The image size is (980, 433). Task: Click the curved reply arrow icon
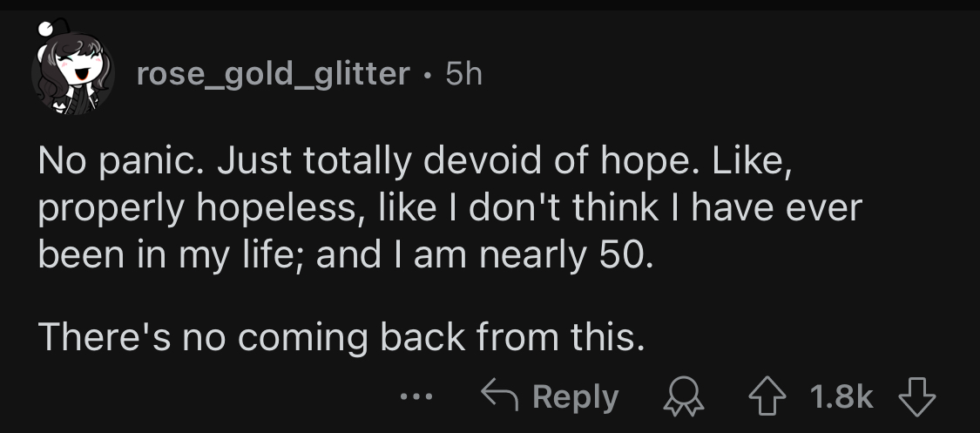pos(499,396)
